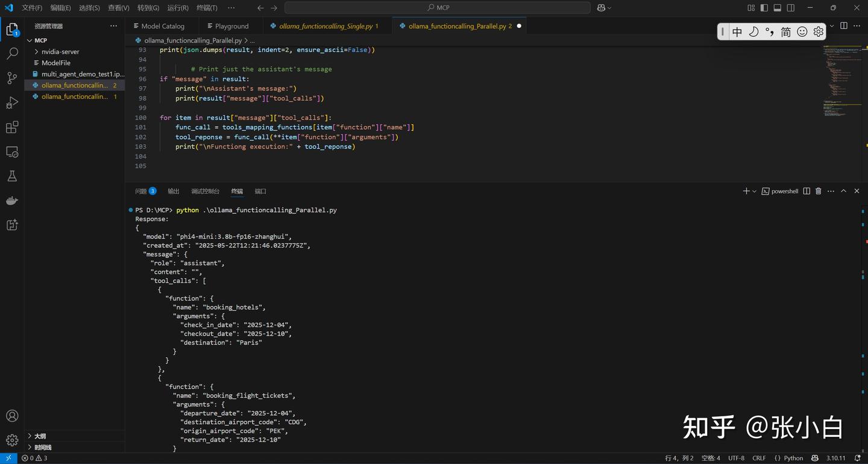Open the Testing flask icon view

pos(12,176)
